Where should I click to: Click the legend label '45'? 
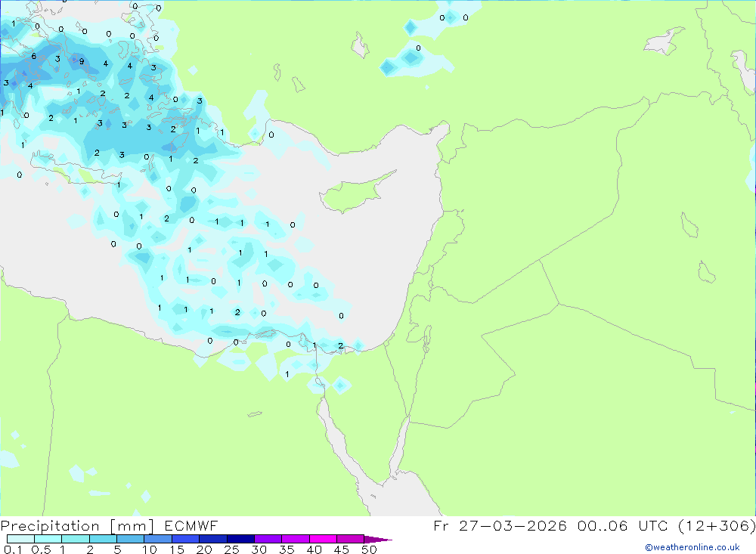[x=342, y=549]
